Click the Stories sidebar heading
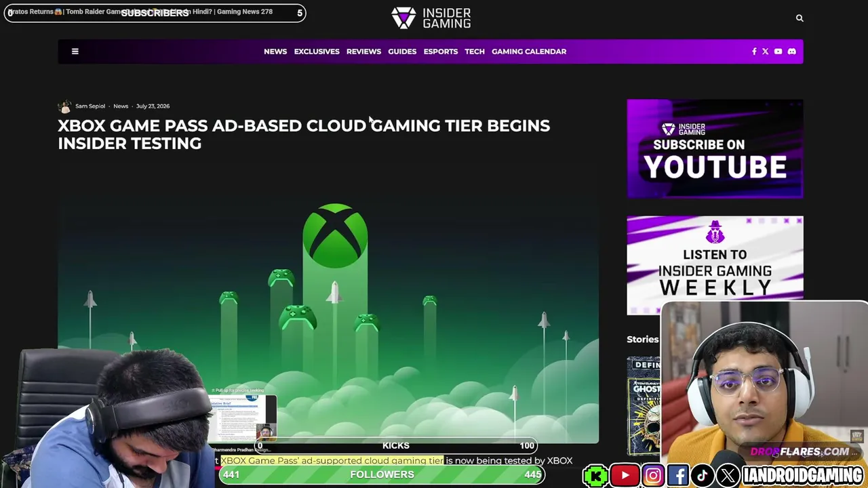The width and height of the screenshot is (868, 488). [643, 339]
